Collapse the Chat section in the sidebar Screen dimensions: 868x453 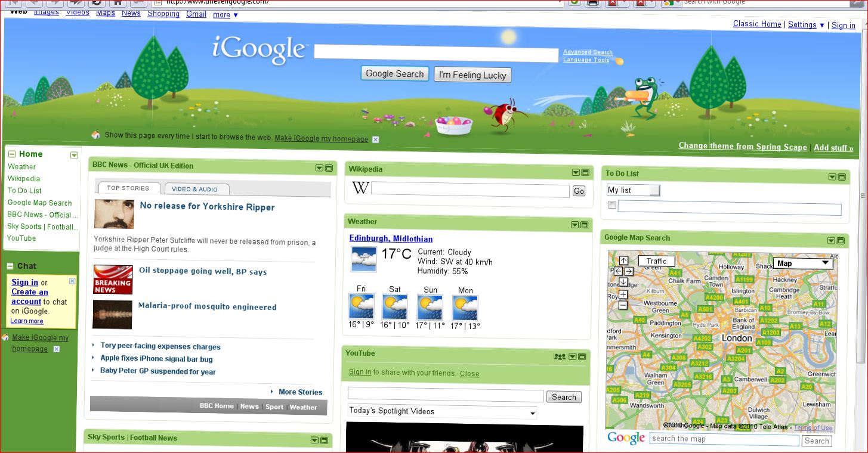click(x=10, y=266)
